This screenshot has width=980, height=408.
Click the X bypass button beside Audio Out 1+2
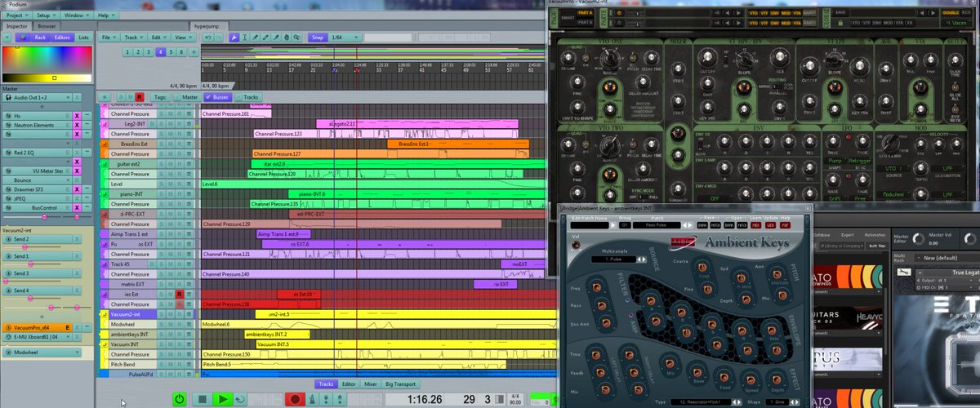pos(77,97)
